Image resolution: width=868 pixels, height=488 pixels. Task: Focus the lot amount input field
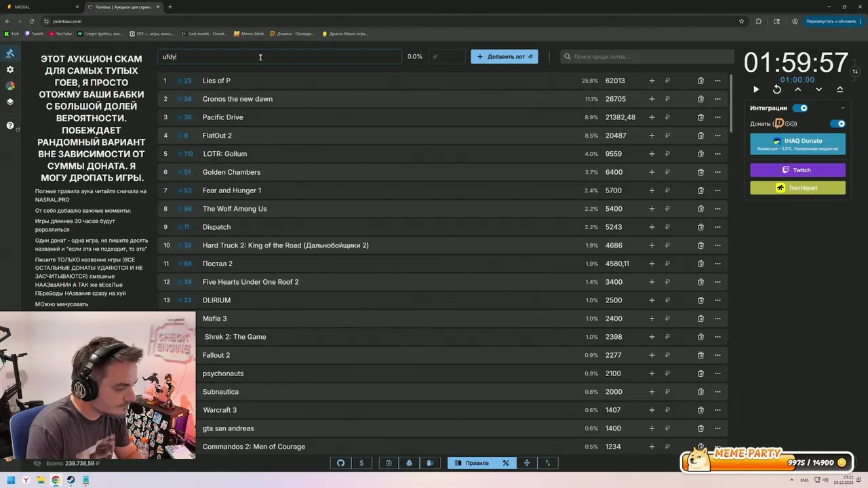(447, 57)
